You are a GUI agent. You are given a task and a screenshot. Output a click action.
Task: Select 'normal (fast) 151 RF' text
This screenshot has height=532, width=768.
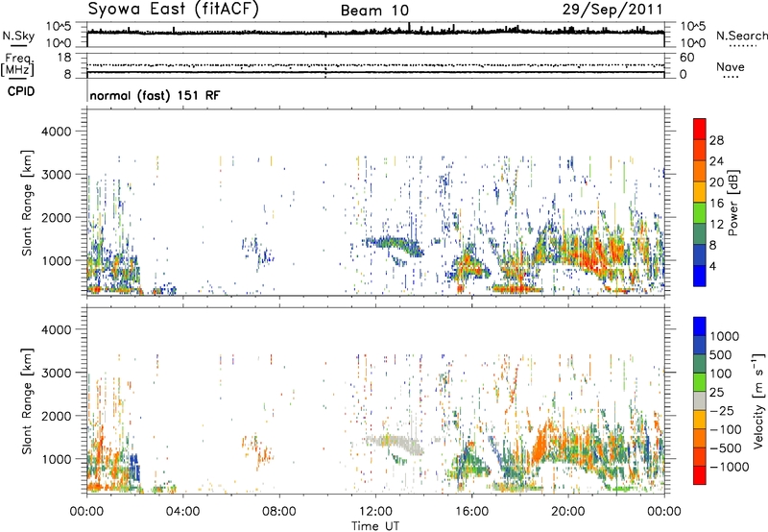(155, 95)
